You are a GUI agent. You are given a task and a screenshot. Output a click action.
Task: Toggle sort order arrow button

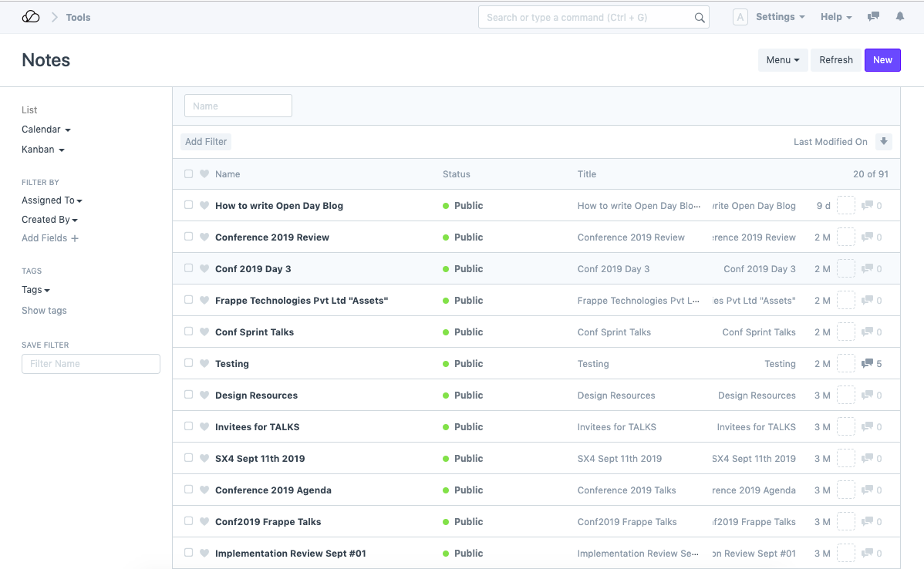click(884, 142)
